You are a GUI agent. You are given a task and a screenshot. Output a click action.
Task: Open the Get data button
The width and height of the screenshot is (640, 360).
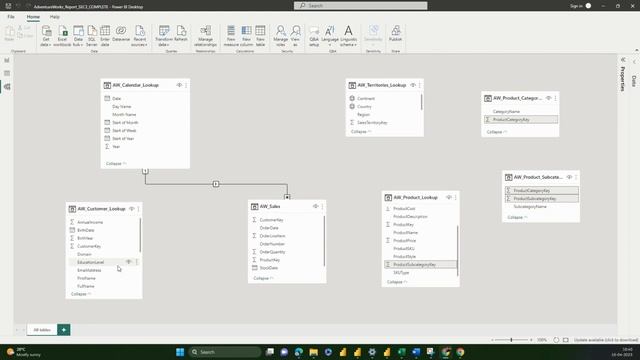click(46, 36)
